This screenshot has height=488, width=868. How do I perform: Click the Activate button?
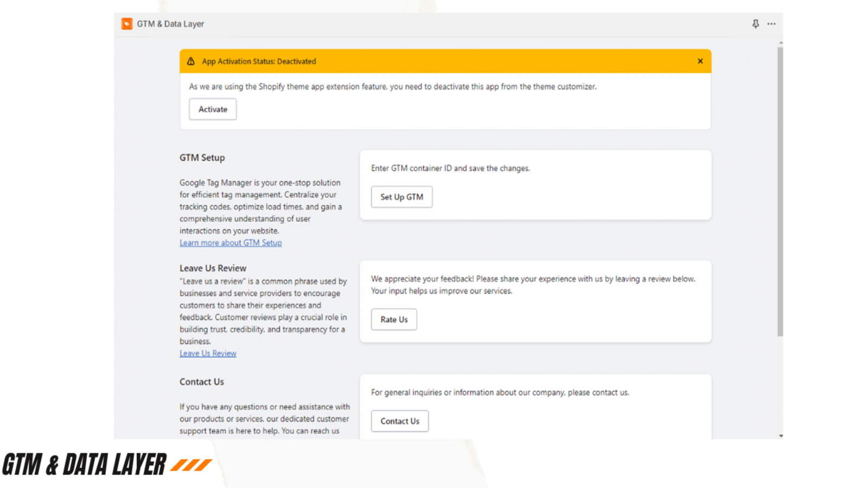pyautogui.click(x=213, y=109)
